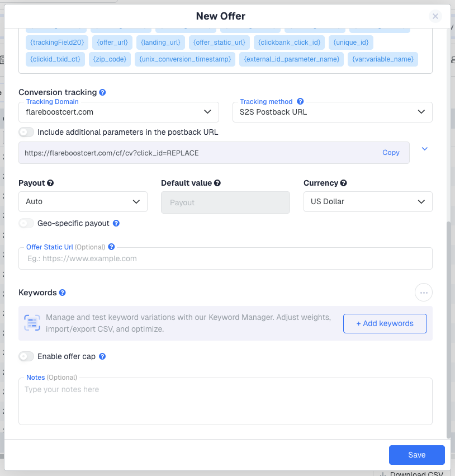Open the Tracking method dropdown
The width and height of the screenshot is (455, 476).
click(332, 112)
